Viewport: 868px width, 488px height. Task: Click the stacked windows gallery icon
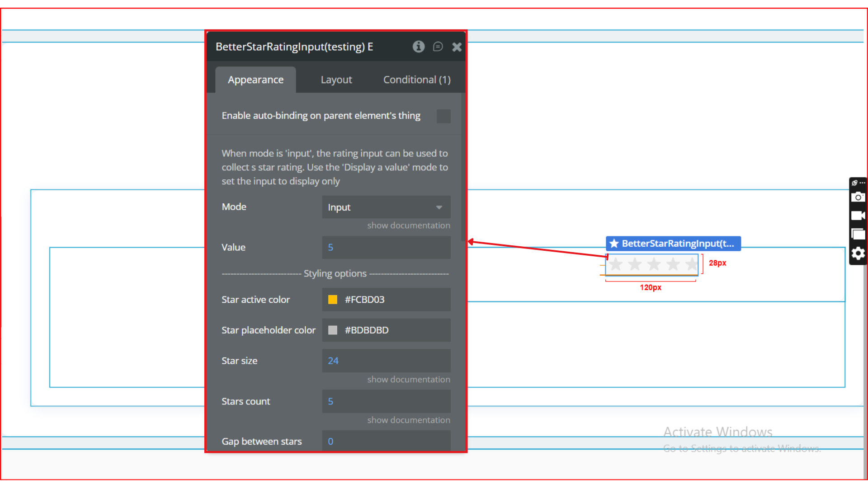click(x=858, y=234)
